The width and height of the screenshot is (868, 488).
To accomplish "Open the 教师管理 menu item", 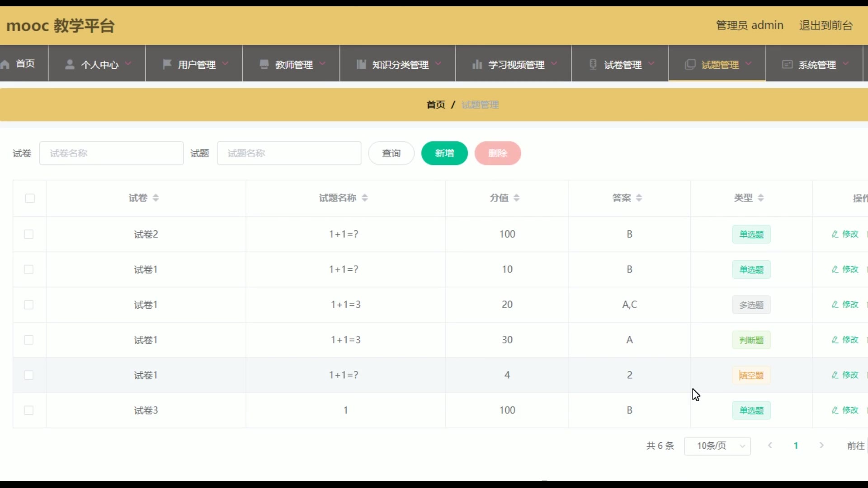I will [293, 65].
